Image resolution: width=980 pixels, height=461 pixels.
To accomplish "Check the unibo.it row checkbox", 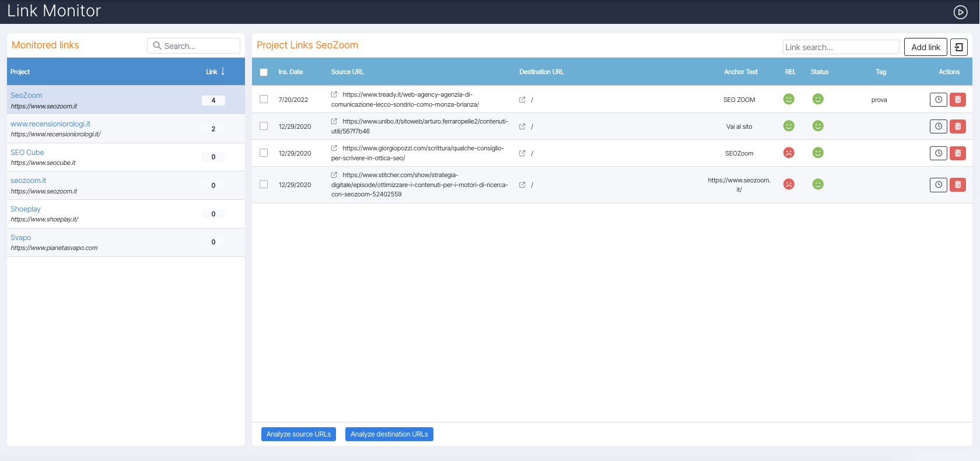I will tap(264, 126).
